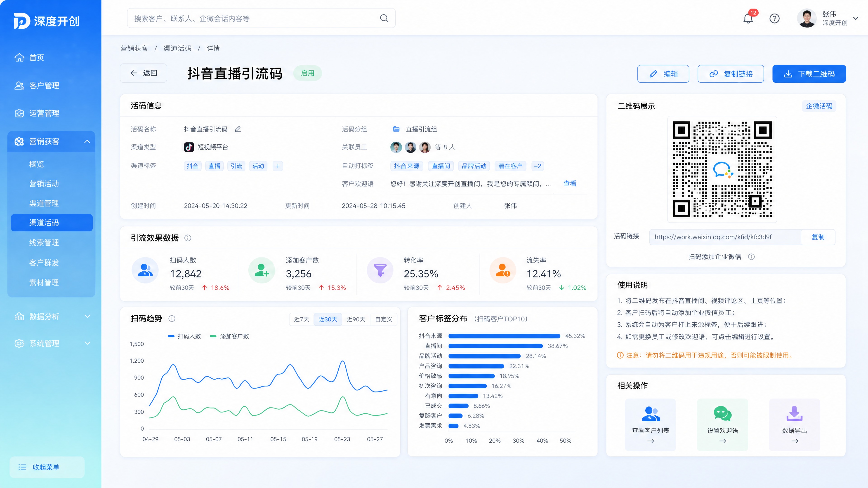Click the associated staff avatars 等 8 人
This screenshot has width=868, height=488.
click(423, 147)
